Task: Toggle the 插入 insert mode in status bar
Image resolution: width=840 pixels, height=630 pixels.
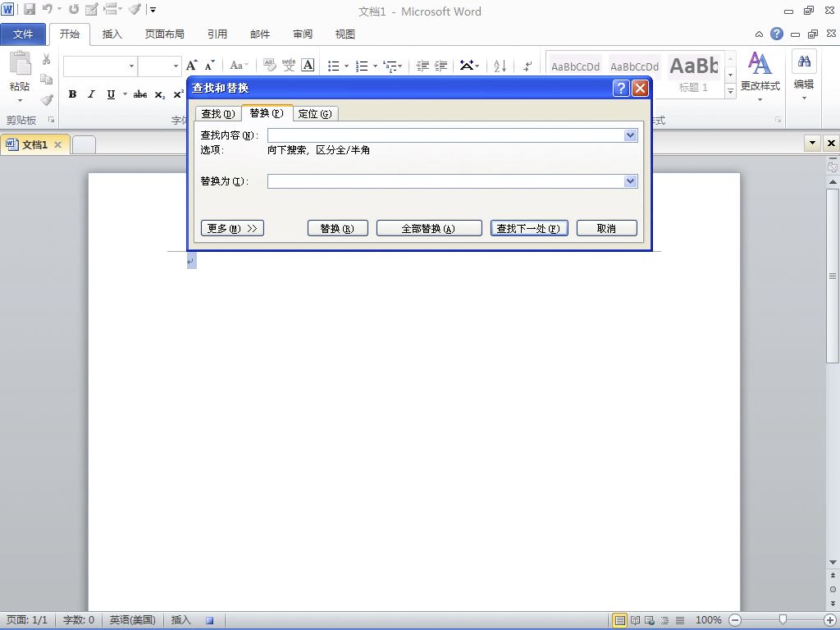Action: (181, 620)
